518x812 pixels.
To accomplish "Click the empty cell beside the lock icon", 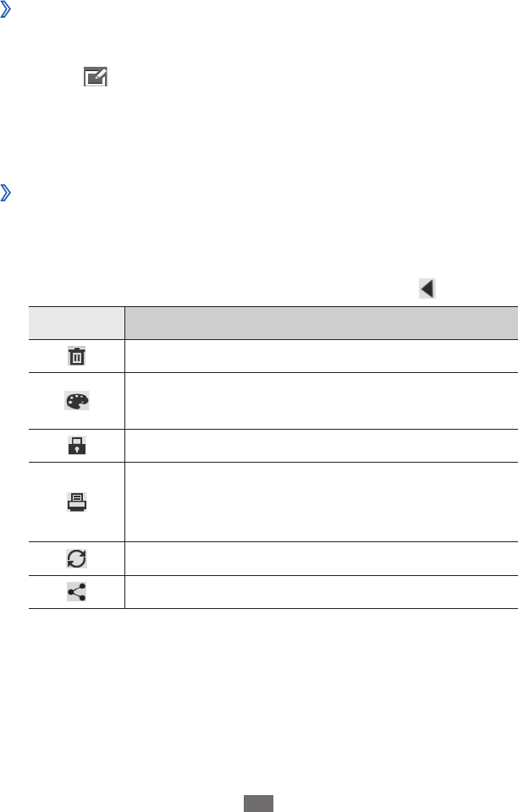I will 321,447.
